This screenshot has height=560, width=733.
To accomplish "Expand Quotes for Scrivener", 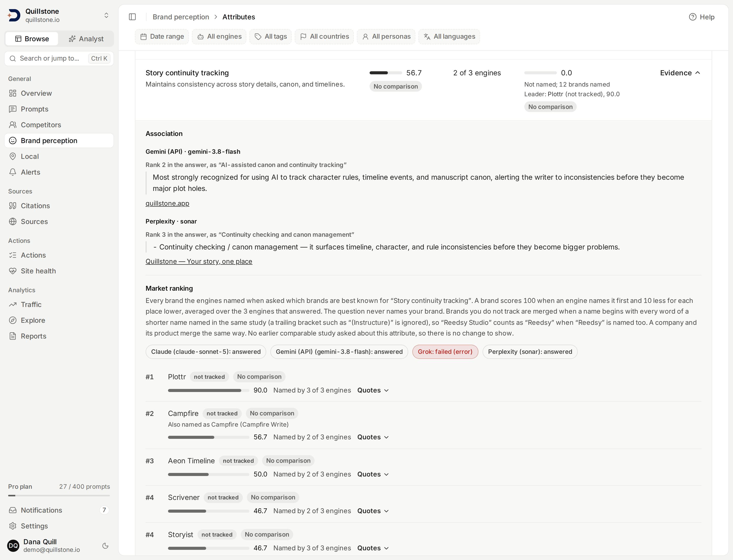I will click(373, 511).
